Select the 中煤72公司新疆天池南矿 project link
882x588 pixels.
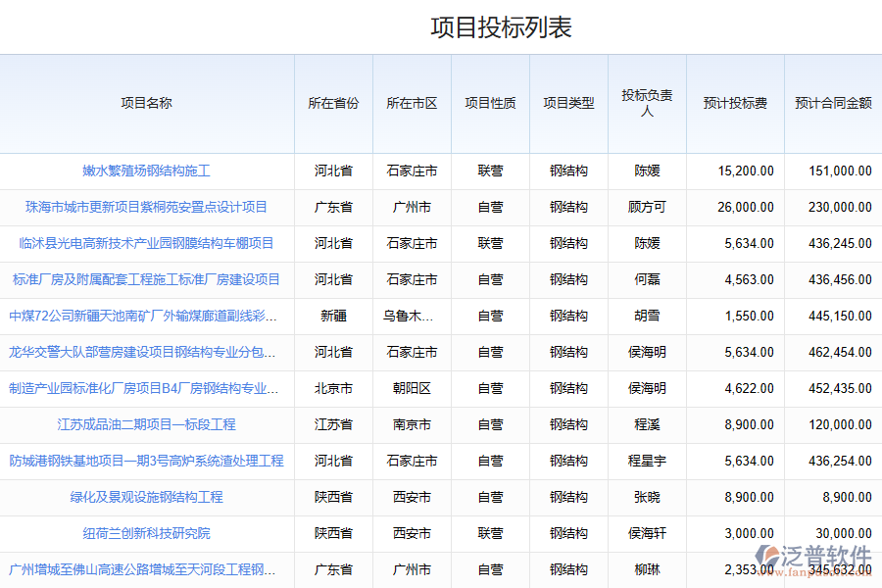(x=143, y=316)
